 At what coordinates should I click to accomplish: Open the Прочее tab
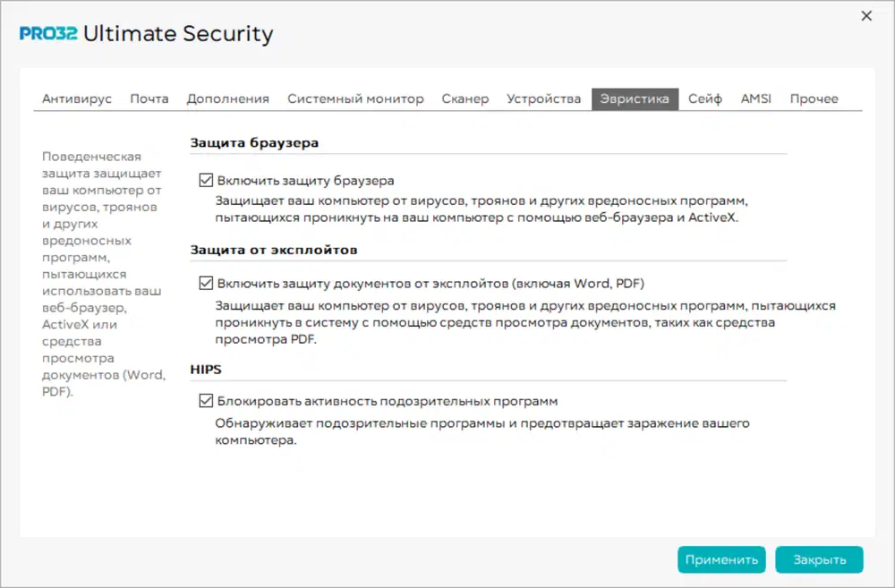(814, 98)
